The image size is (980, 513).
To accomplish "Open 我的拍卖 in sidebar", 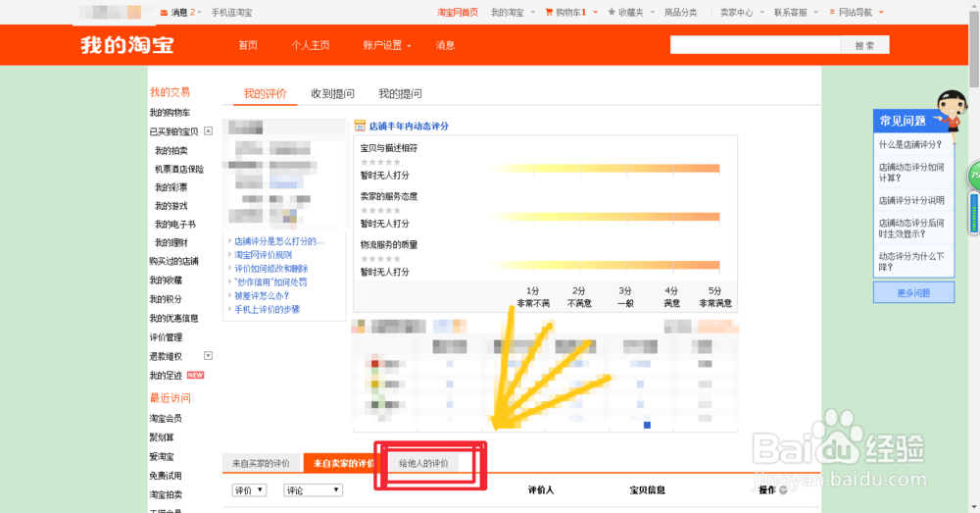I will tap(171, 151).
